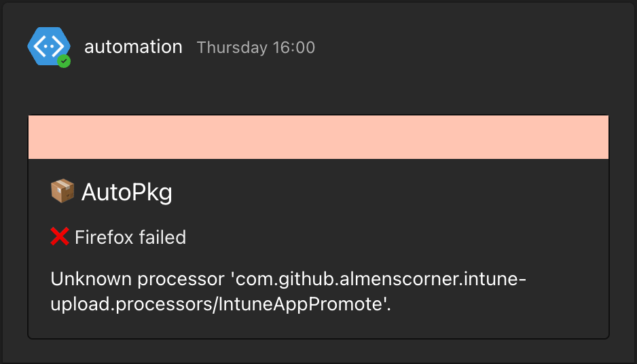Open the automation sender name
Image resolution: width=637 pixels, height=364 pixels.
point(133,47)
